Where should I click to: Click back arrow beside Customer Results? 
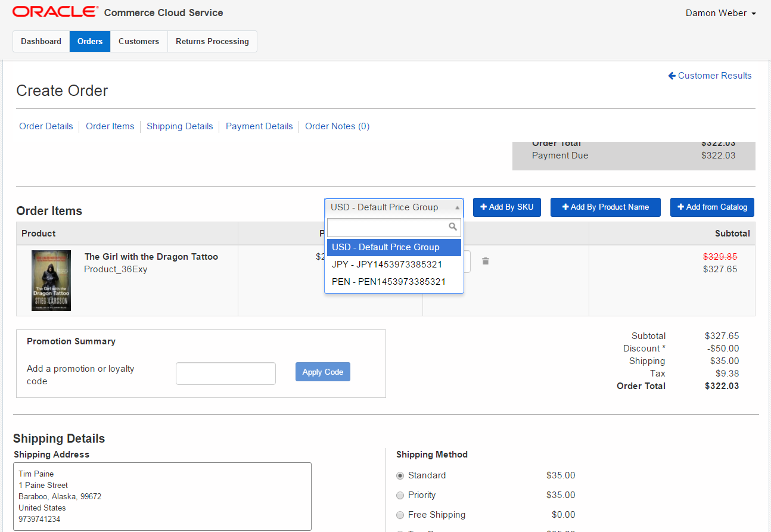coord(671,76)
